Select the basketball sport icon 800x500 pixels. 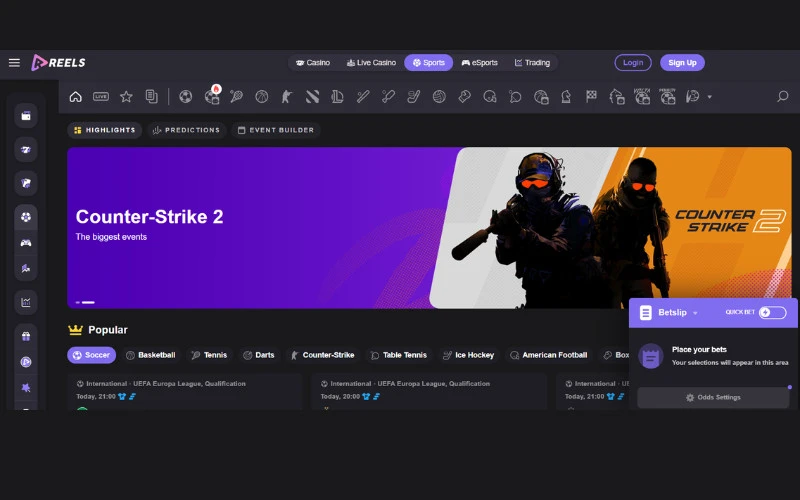click(x=262, y=96)
